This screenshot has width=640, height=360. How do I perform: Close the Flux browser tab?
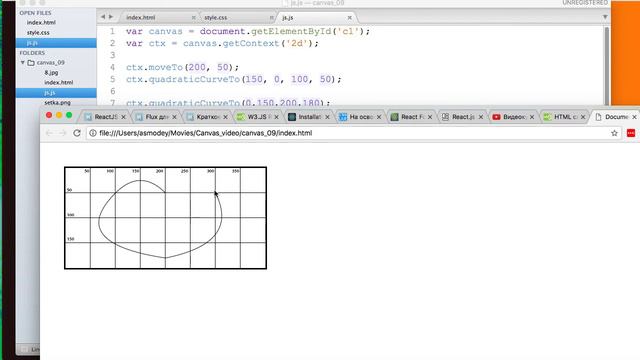[x=175, y=117]
